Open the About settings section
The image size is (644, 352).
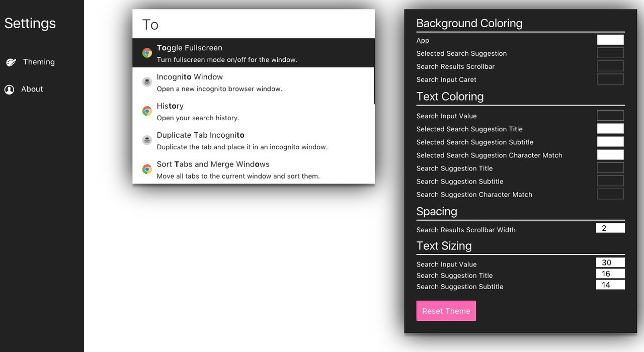(x=32, y=89)
